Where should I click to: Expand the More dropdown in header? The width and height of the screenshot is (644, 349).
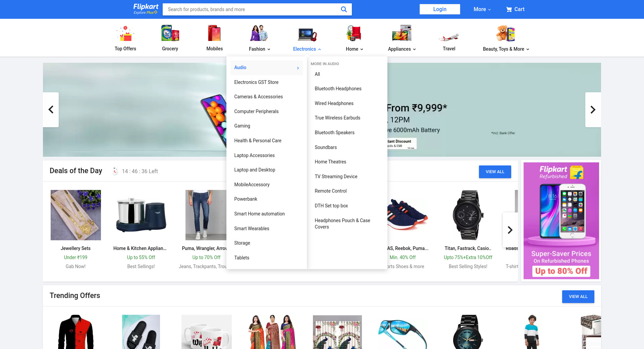coord(482,9)
